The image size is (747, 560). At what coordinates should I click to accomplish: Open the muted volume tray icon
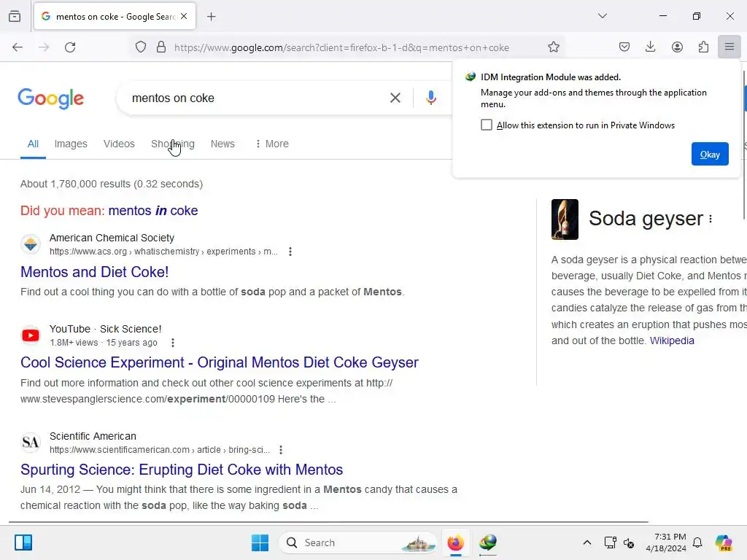[629, 542]
